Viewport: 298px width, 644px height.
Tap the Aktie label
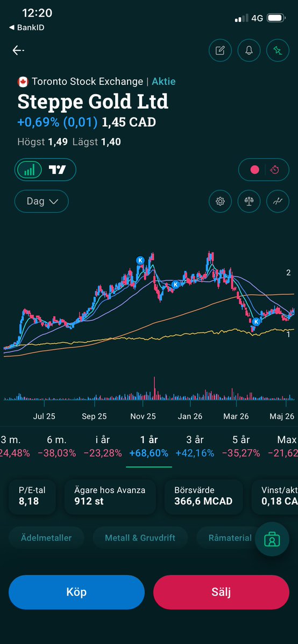(164, 81)
